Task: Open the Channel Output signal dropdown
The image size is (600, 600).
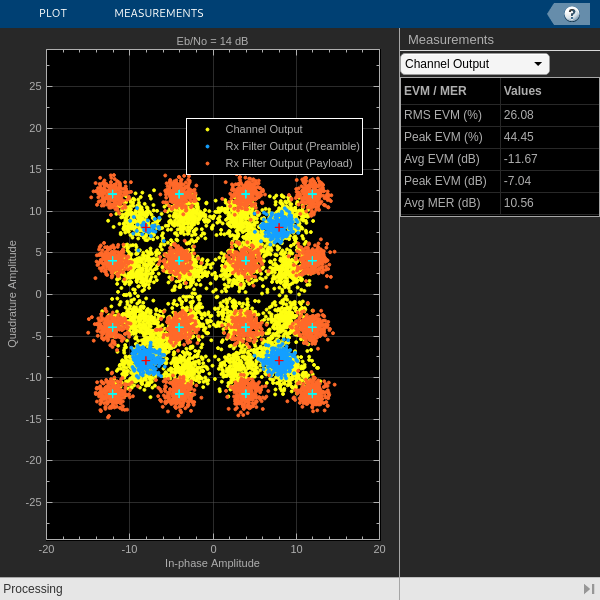Action: [x=475, y=64]
